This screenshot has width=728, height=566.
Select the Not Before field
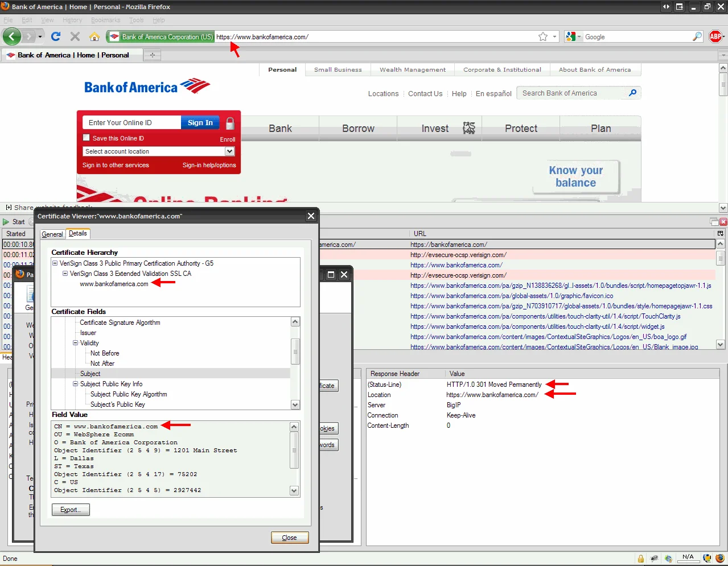tap(105, 353)
